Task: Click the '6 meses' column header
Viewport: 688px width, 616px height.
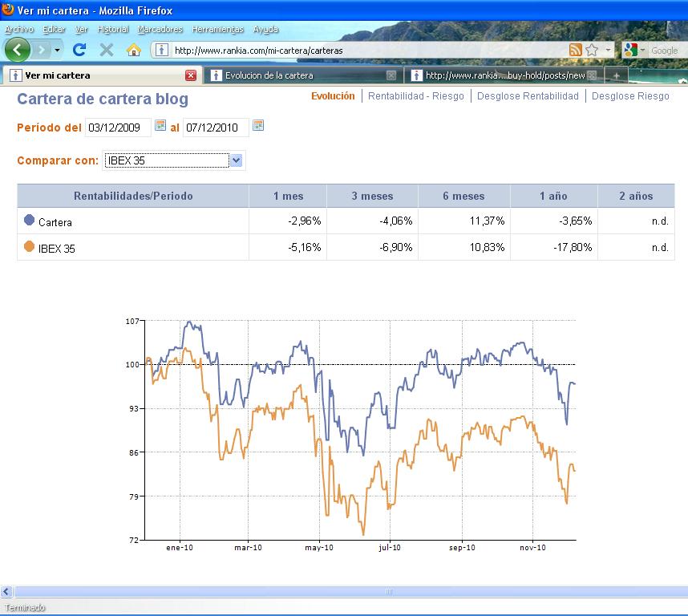Action: click(x=463, y=197)
